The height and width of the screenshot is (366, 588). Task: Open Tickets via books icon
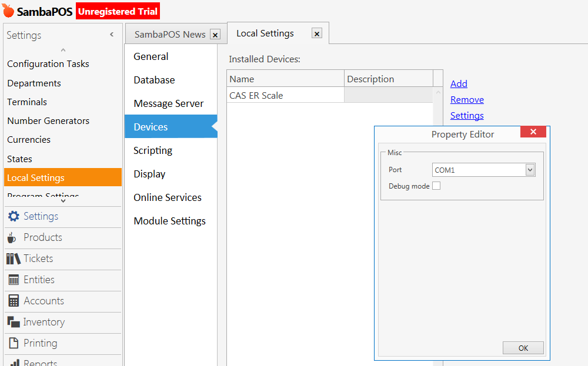point(14,258)
